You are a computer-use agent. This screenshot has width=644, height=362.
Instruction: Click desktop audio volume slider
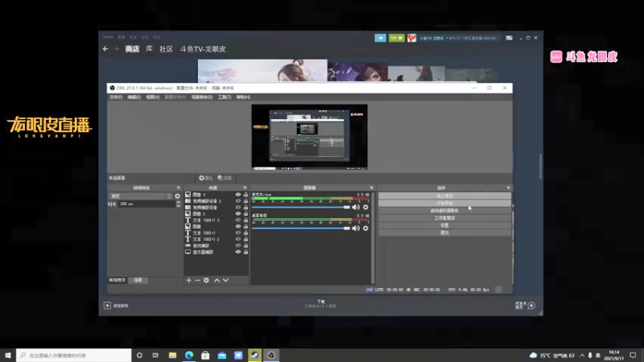(300, 228)
